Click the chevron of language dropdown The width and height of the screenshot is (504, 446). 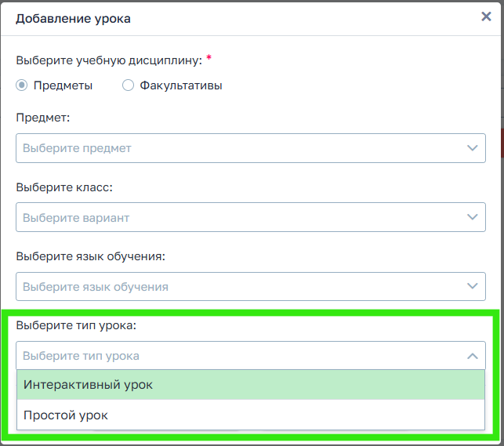click(472, 287)
